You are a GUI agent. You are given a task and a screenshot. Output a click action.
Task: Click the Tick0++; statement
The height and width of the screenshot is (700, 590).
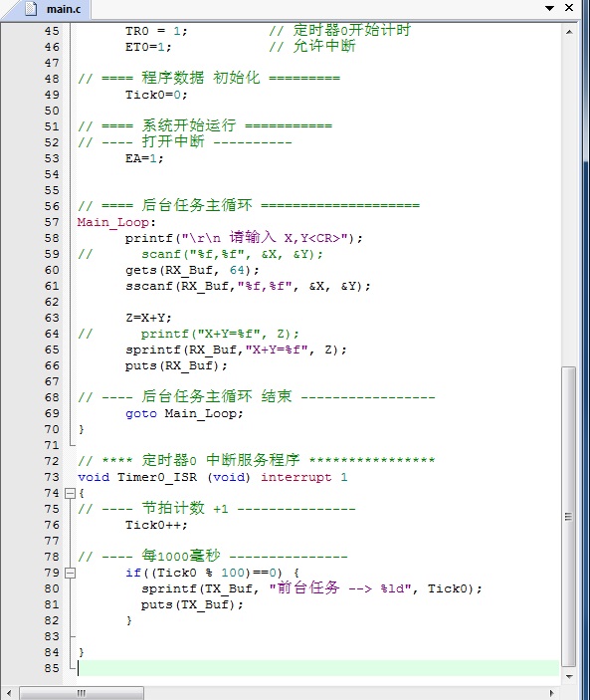(x=156, y=525)
